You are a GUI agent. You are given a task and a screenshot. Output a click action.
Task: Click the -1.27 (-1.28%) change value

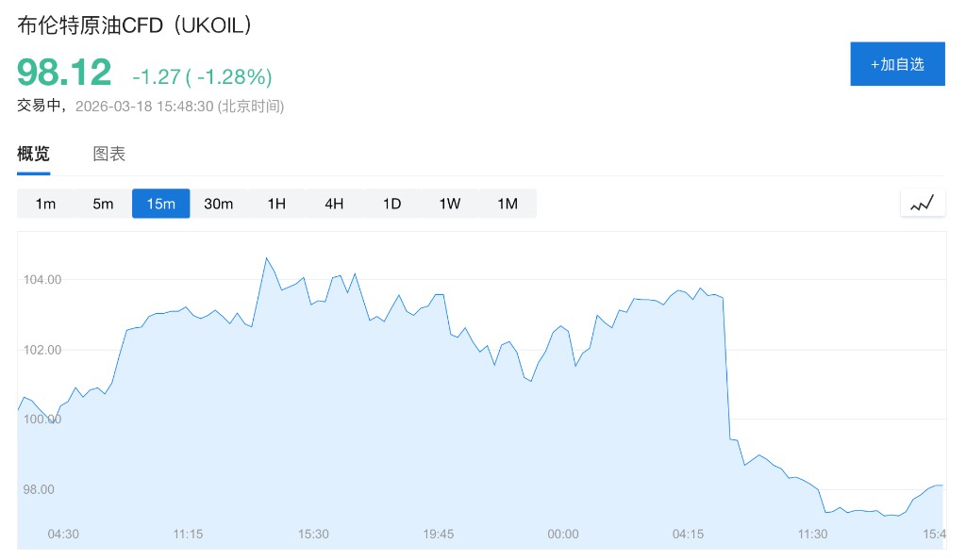tap(202, 76)
